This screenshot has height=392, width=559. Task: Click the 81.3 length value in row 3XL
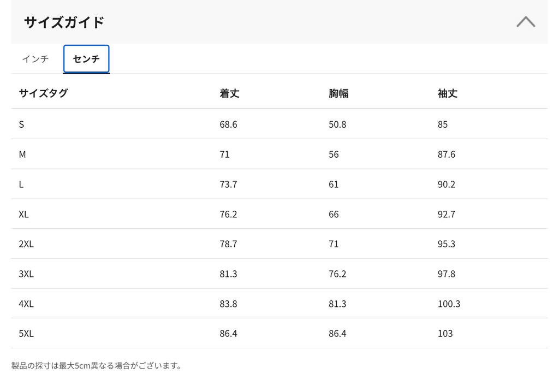coord(228,274)
